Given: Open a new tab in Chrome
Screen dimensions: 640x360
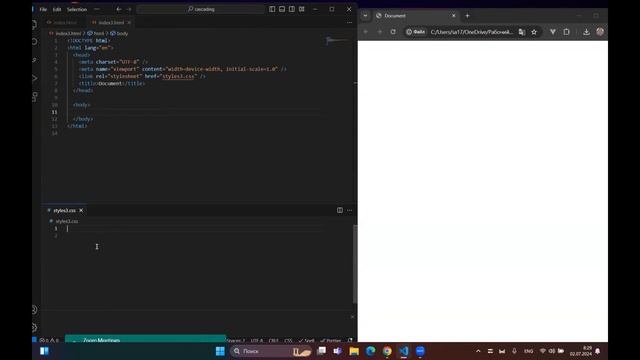Looking at the screenshot, I should (x=467, y=16).
